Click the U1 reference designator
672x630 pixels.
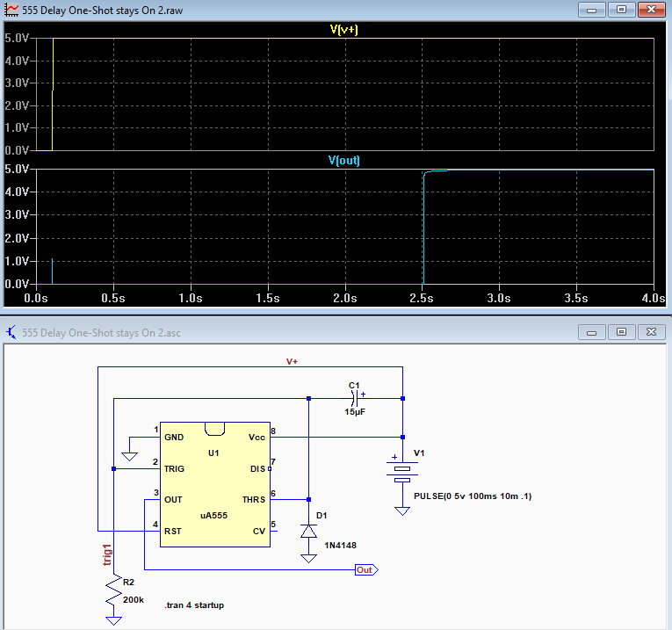(213, 453)
